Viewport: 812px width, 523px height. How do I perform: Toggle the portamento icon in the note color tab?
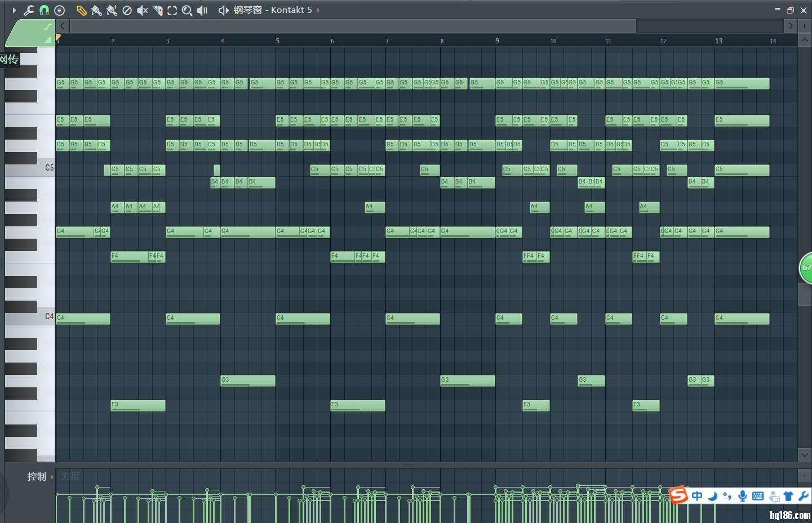coord(48,27)
